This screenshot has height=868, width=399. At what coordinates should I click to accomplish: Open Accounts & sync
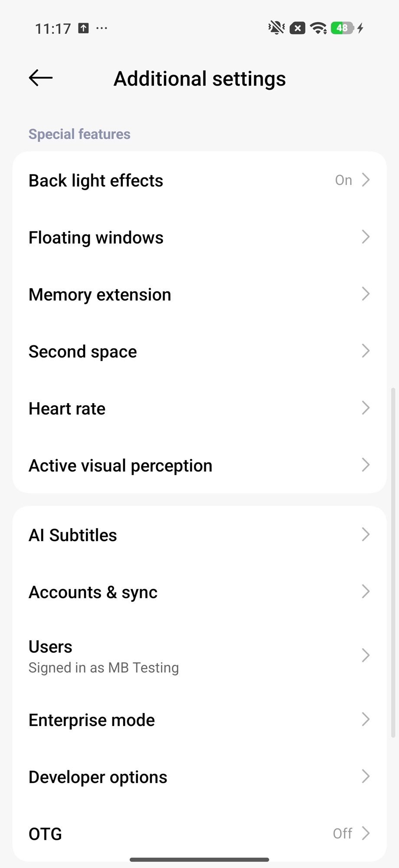199,592
